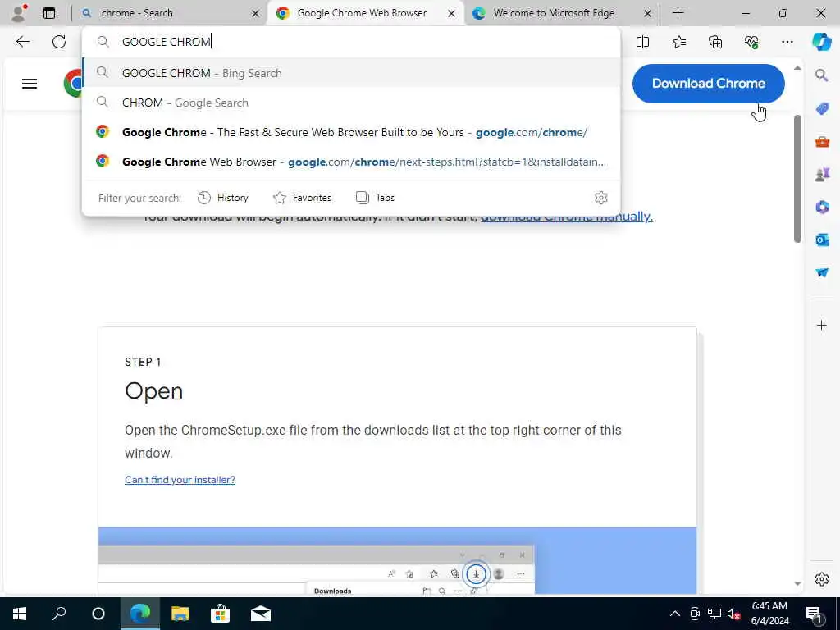Open the Favorites star icon in toolbar
Viewport: 840px width, 630px height.
click(x=679, y=42)
